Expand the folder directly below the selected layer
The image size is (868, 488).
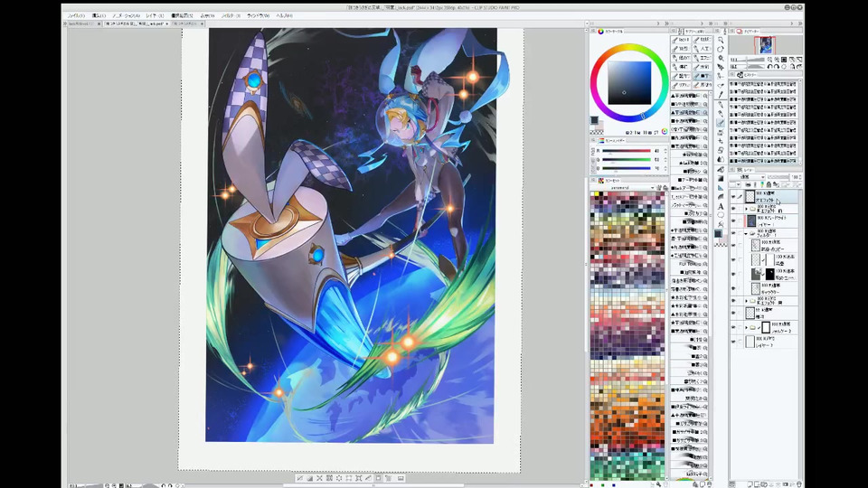(x=746, y=209)
